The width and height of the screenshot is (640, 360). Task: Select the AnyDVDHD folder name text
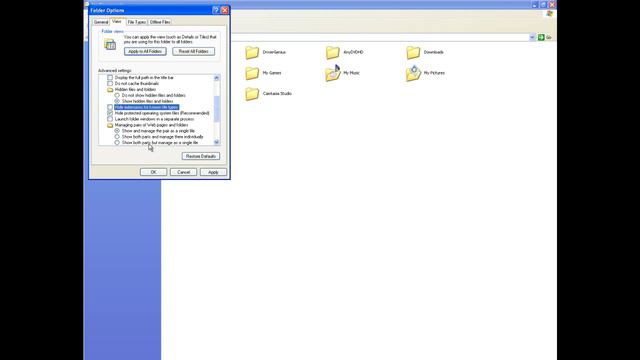[353, 52]
